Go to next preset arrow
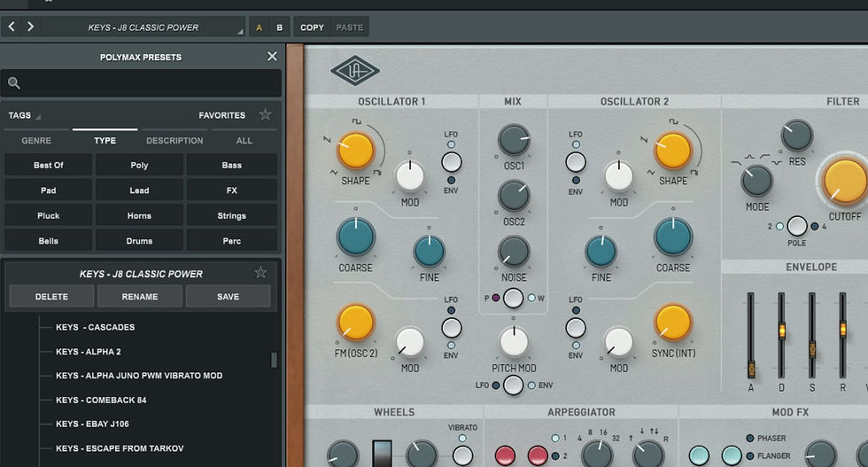The height and width of the screenshot is (467, 868). click(x=30, y=27)
